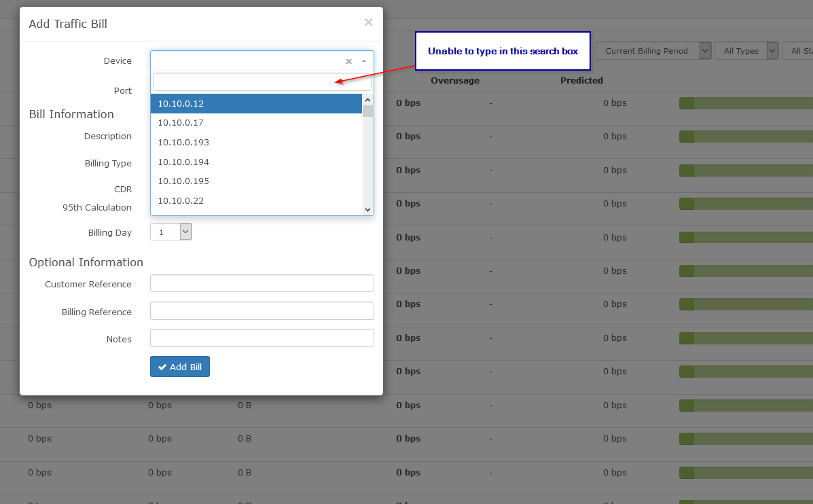Clear the selected device with the x icon
Screen dimensions: 813x504
(348, 61)
